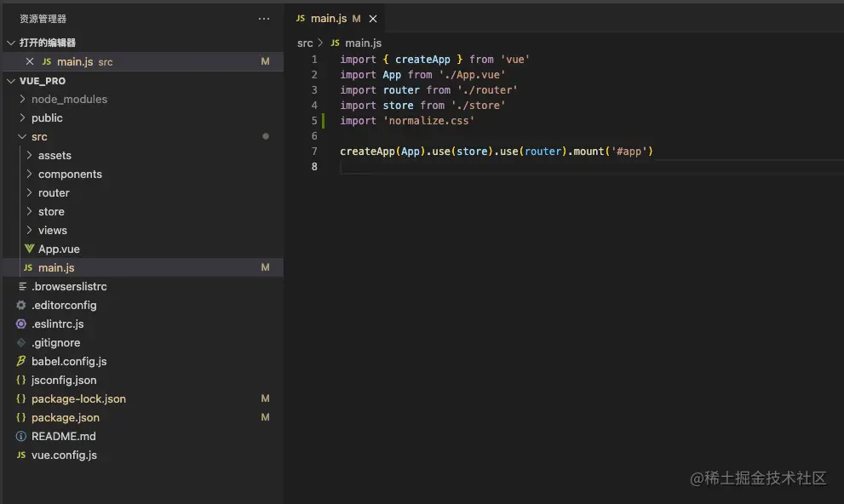Open README.md file

pos(64,436)
